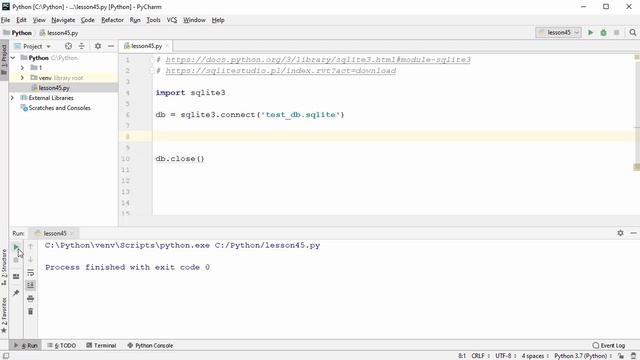Change UTF-8 file encoding in the status bar

505,356
